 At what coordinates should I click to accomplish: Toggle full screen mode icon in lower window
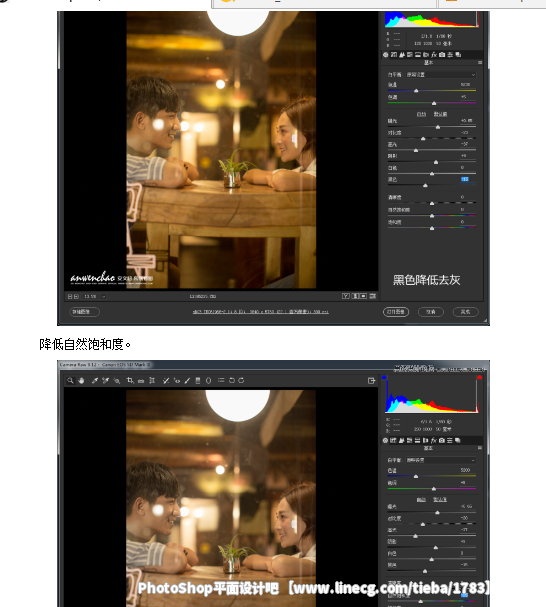point(371,381)
